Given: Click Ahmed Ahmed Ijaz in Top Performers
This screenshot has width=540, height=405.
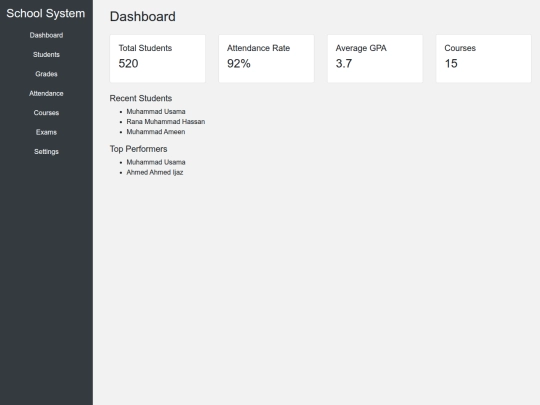Looking at the screenshot, I should pos(155,172).
